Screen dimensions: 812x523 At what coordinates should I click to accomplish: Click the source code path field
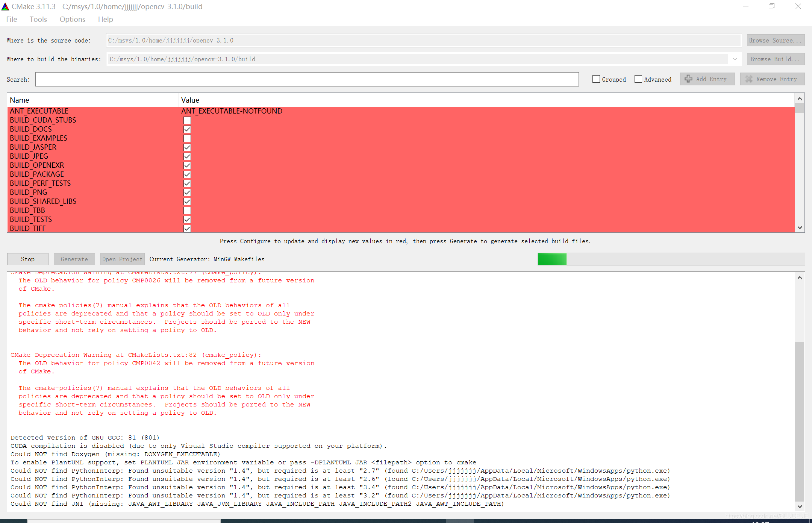[424, 40]
